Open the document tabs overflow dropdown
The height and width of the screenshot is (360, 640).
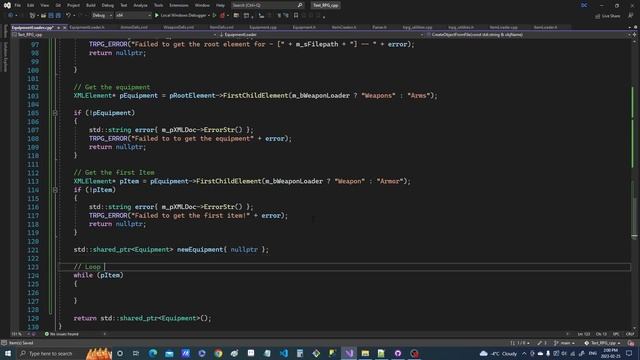point(630,27)
